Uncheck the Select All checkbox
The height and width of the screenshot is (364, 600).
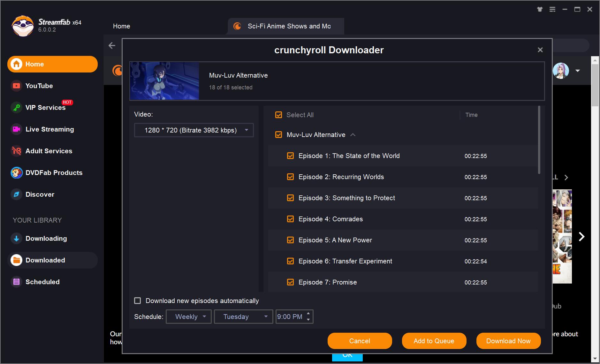[x=278, y=115]
